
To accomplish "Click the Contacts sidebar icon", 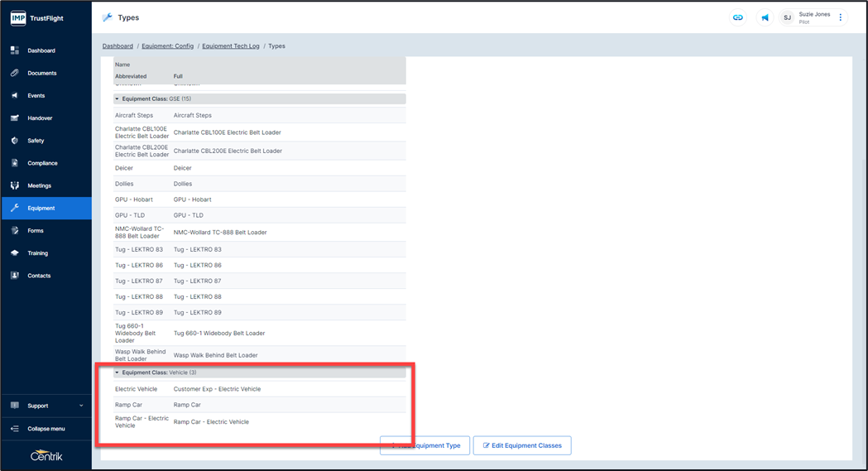I will [x=15, y=276].
